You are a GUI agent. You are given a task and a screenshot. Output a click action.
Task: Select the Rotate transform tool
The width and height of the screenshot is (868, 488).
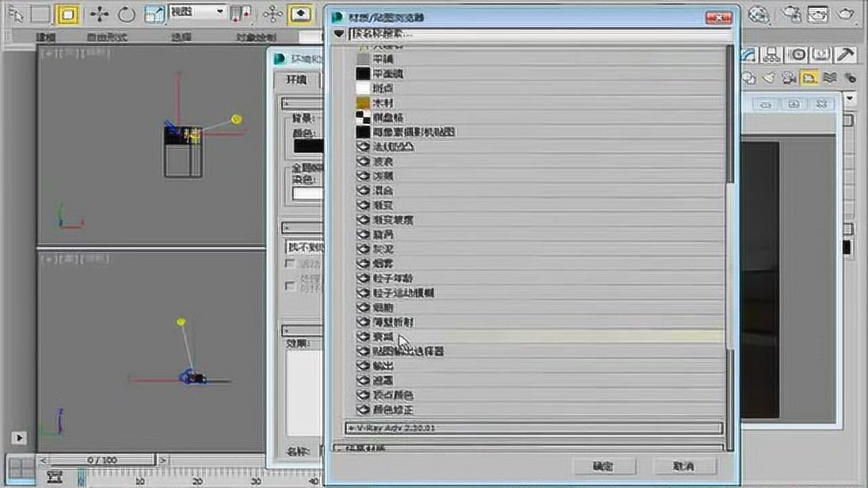point(127,14)
